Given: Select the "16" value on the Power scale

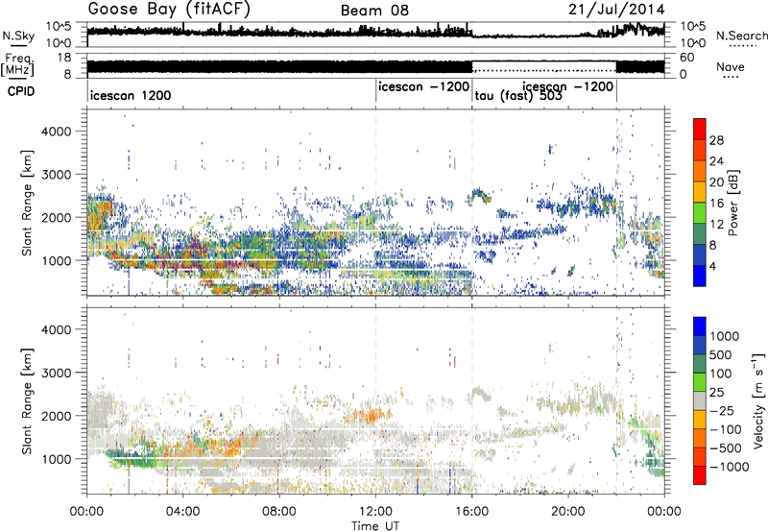Looking at the screenshot, I should click(716, 204).
